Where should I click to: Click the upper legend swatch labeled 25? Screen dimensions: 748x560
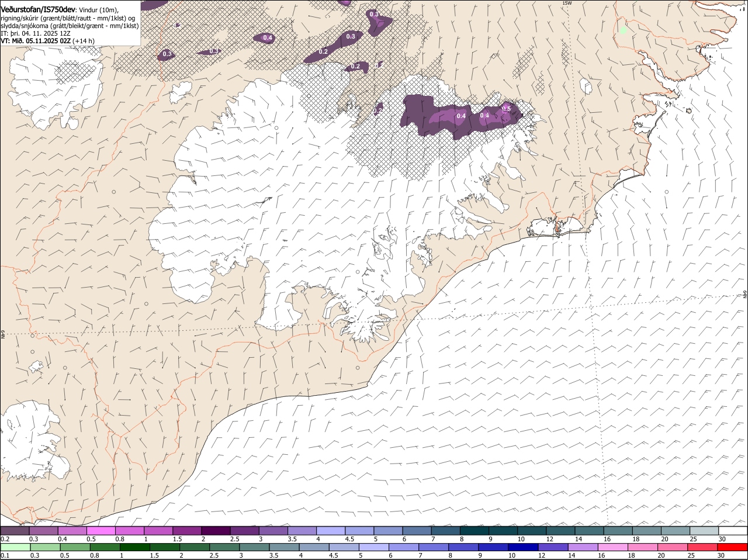point(704,531)
